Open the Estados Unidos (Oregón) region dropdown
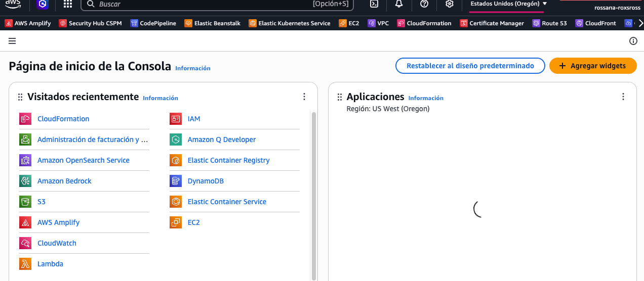 508,4
